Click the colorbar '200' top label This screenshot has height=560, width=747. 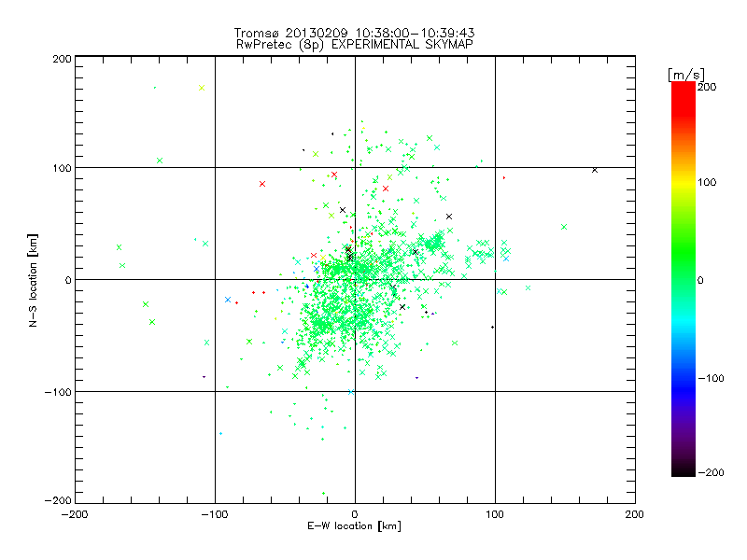pyautogui.click(x=707, y=87)
